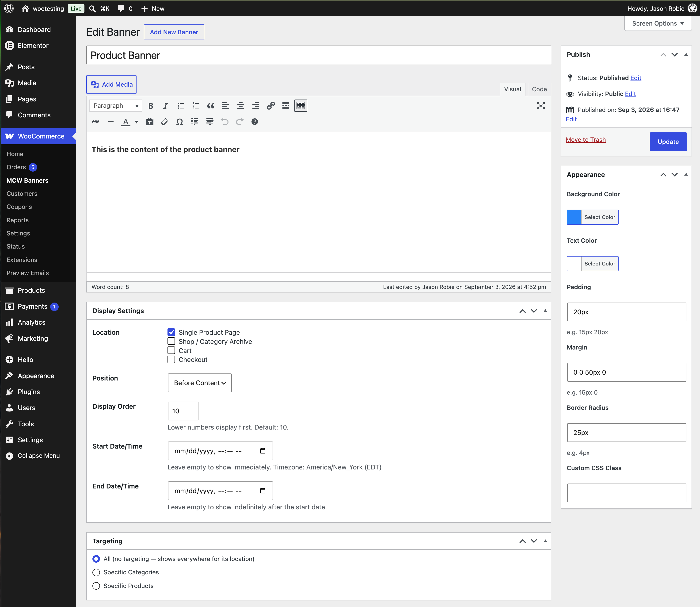Image resolution: width=700 pixels, height=607 pixels.
Task: Open the Products menu
Action: [31, 290]
